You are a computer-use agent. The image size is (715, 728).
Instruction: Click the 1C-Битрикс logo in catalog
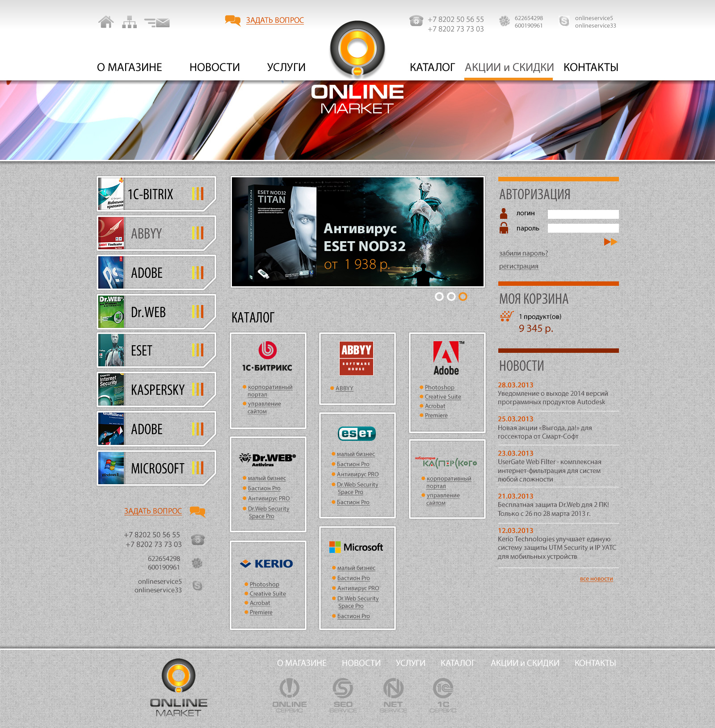267,357
